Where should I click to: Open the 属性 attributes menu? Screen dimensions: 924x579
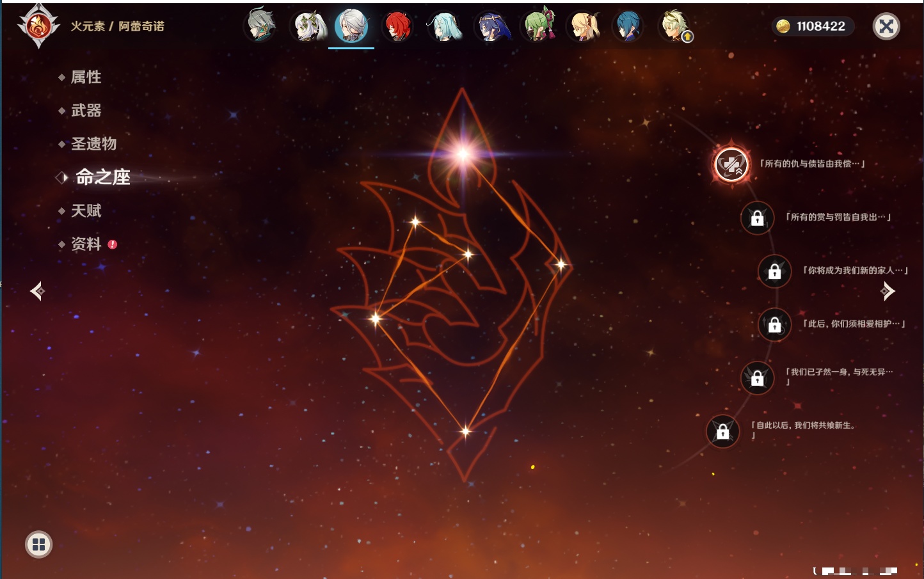click(86, 77)
